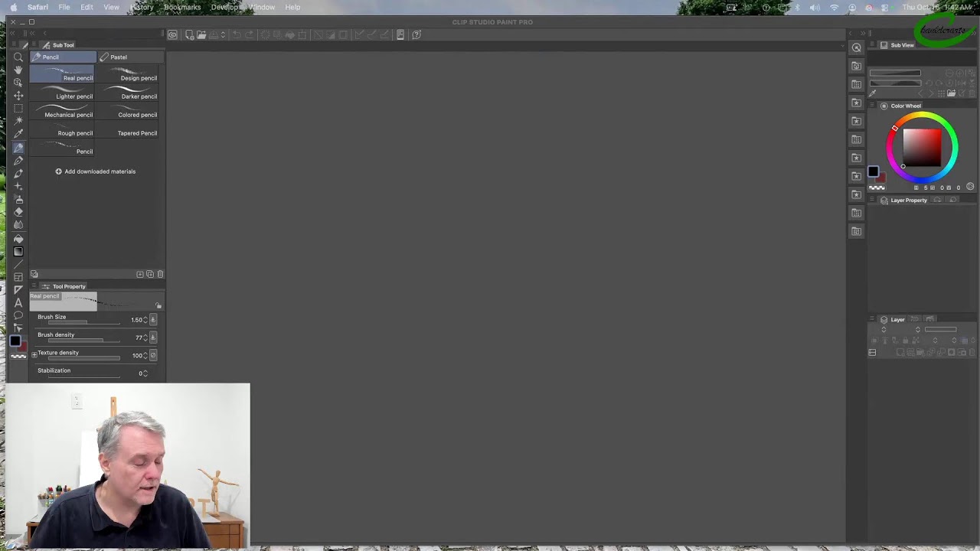Select the Hand move tool
Image resolution: width=980 pixels, height=551 pixels.
point(18,70)
